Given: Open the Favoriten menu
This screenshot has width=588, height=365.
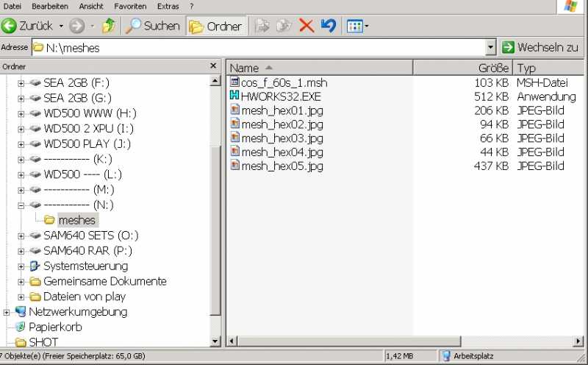Looking at the screenshot, I should click(130, 6).
